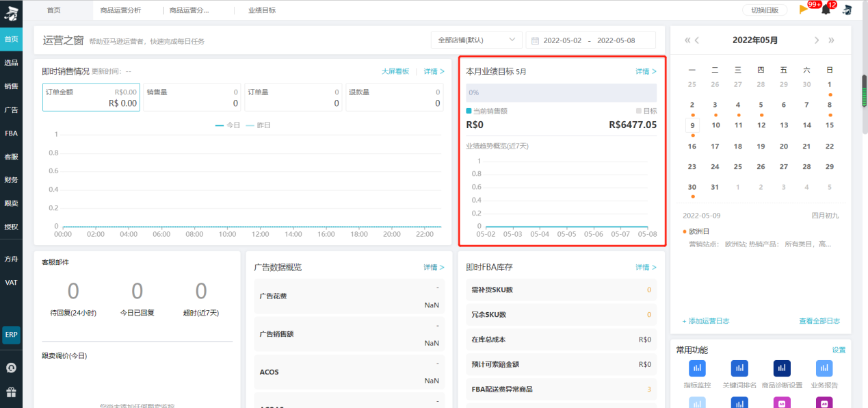This screenshot has width=868, height=408.
Task: Click the gift icon in left sidebar
Action: 11,392
